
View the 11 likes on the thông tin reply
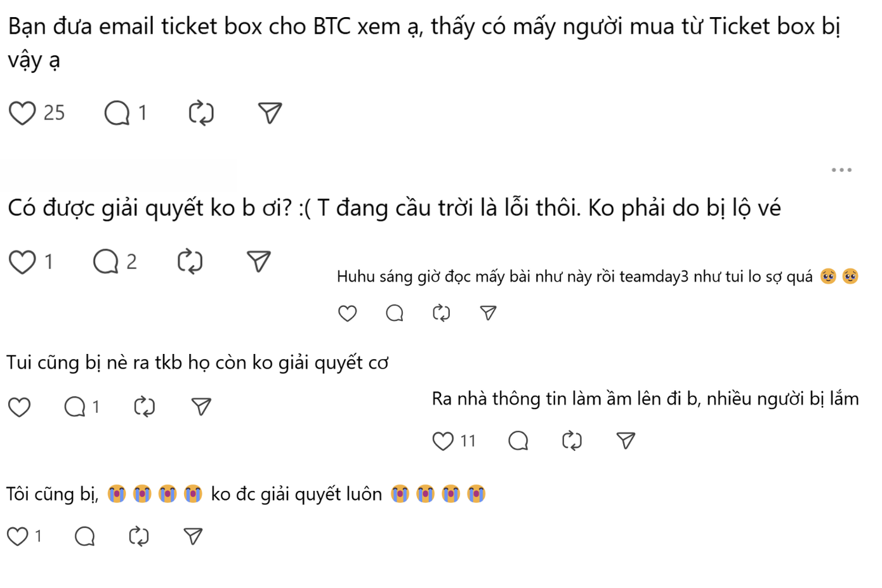coord(468,440)
